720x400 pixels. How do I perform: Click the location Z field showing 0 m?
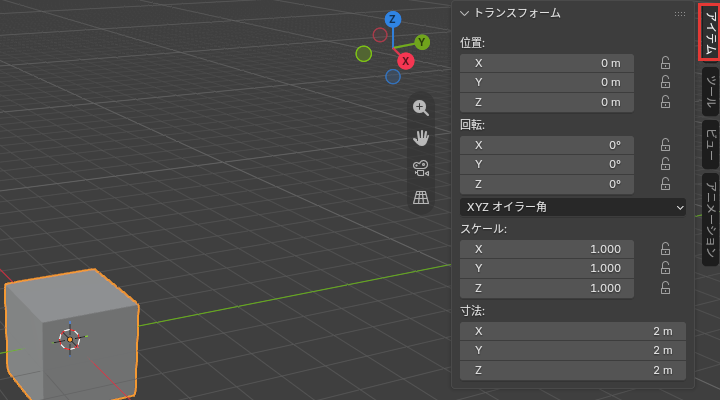tap(547, 102)
